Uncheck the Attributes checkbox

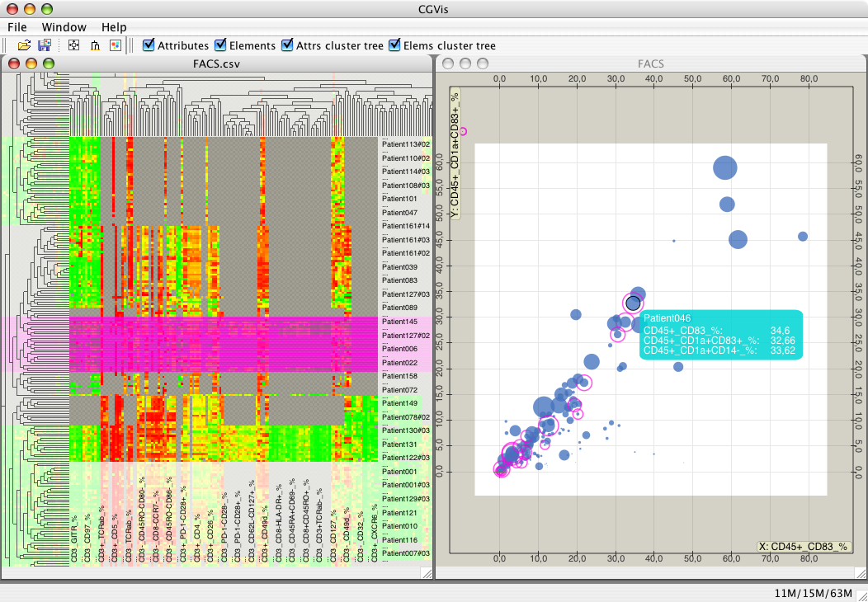(x=149, y=45)
